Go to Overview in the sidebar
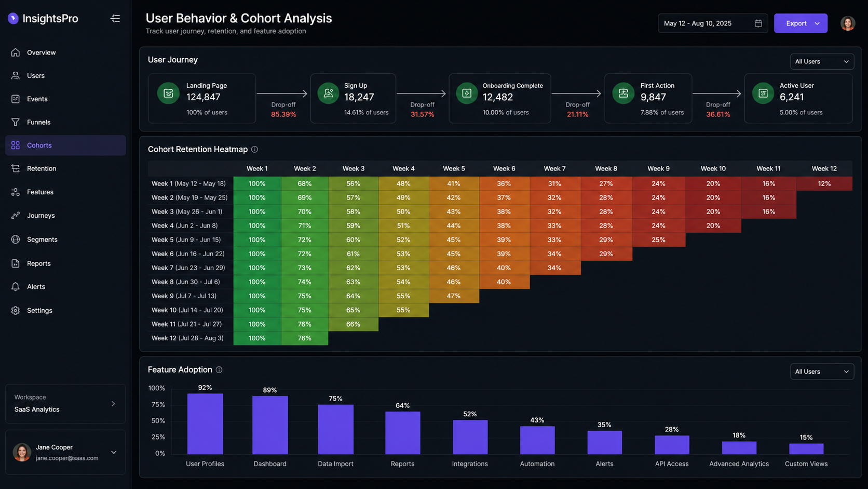Viewport: 868px width, 489px height. pos(65,52)
